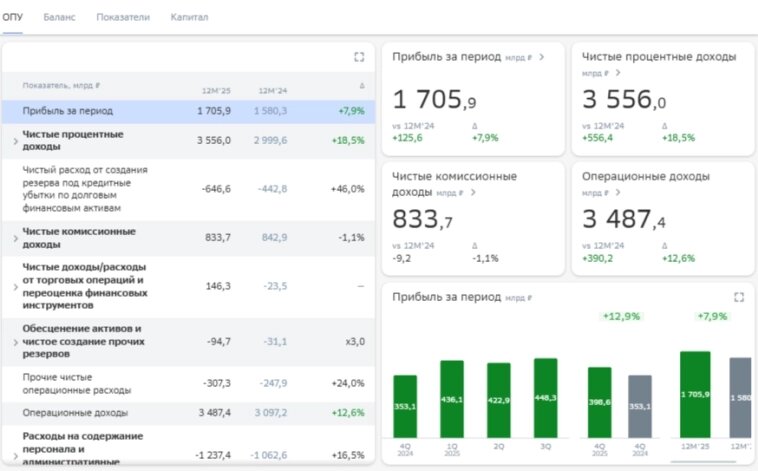Viewport: 758px width, 471px height.
Task: Expand Чистые процентные доходы table row
Action: pyautogui.click(x=15, y=141)
